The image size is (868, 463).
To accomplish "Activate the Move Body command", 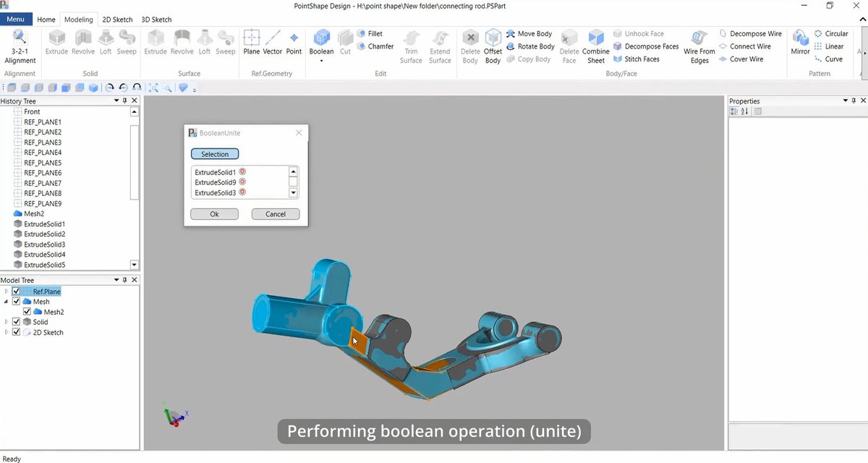I will tap(529, 34).
